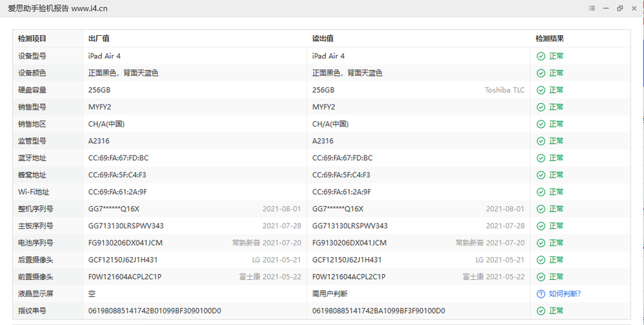Click the green check icon in 蜂窝地址 row

click(541, 175)
